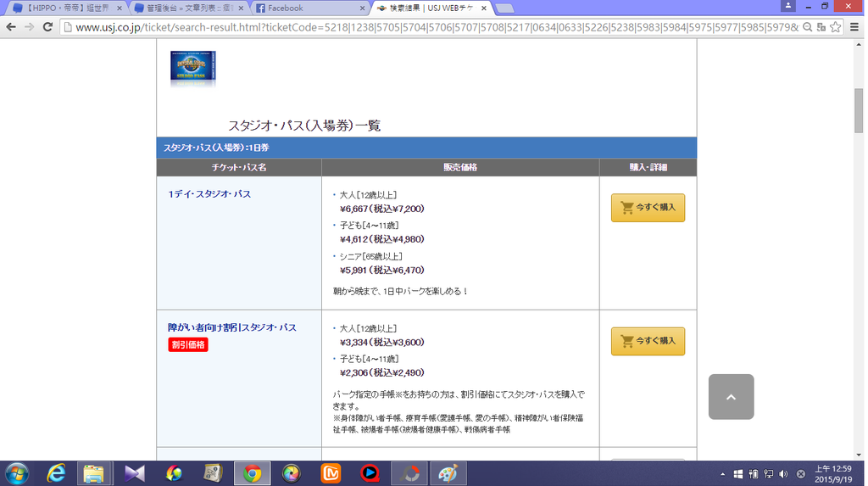Show hidden system tray icons
The height and width of the screenshot is (486, 868).
click(x=722, y=474)
